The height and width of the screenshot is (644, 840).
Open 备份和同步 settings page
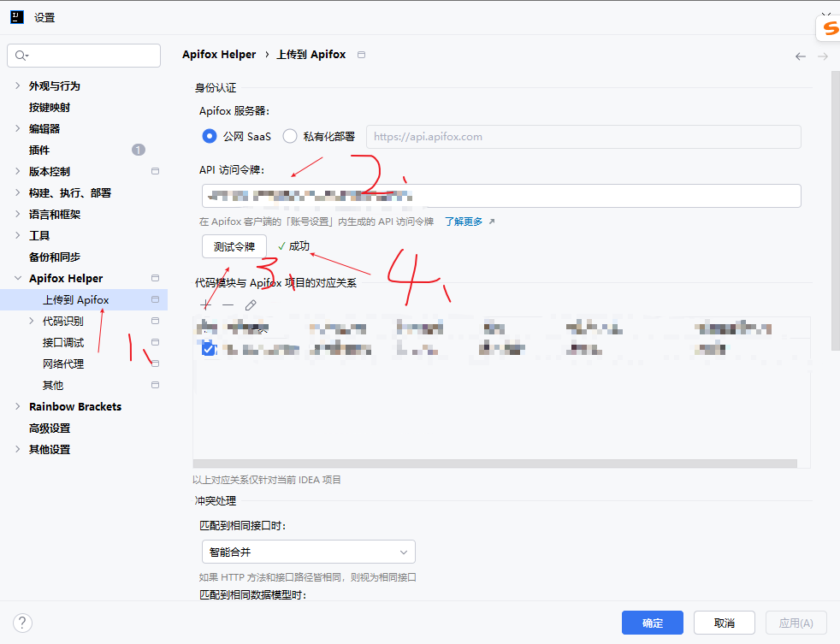click(x=55, y=257)
